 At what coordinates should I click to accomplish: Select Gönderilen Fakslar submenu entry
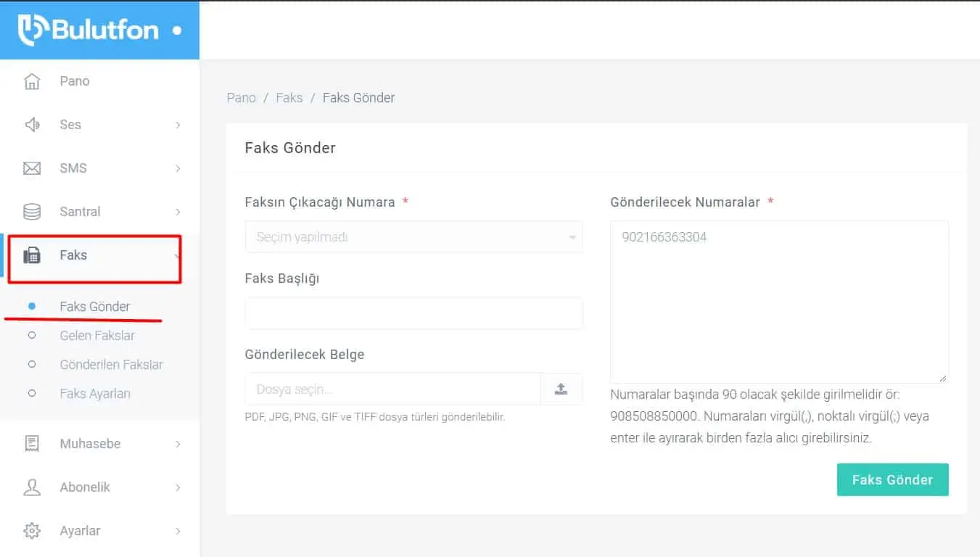tap(111, 365)
